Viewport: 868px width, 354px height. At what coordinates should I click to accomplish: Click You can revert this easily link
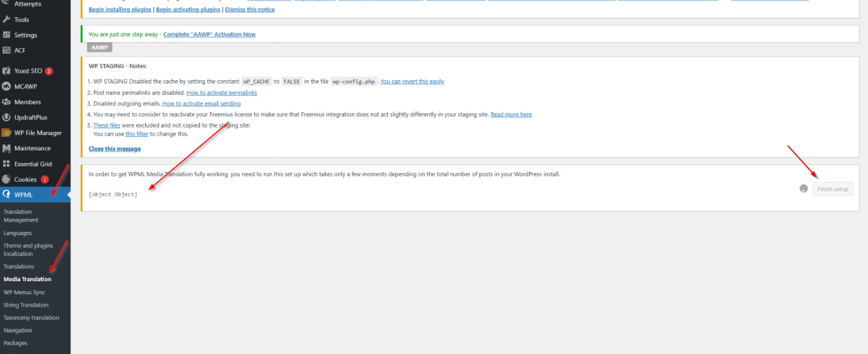[412, 81]
